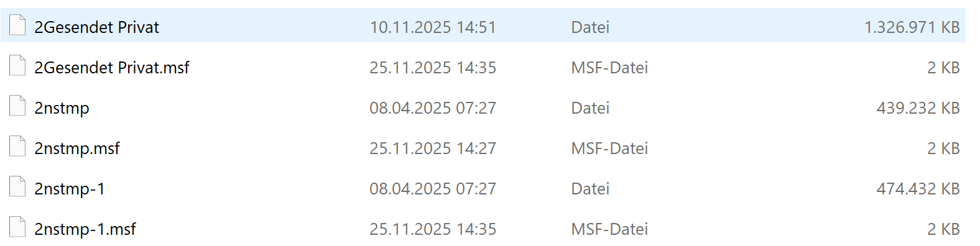Click the 2nstmp-1 filename
The width and height of the screenshot is (980, 246).
point(70,189)
